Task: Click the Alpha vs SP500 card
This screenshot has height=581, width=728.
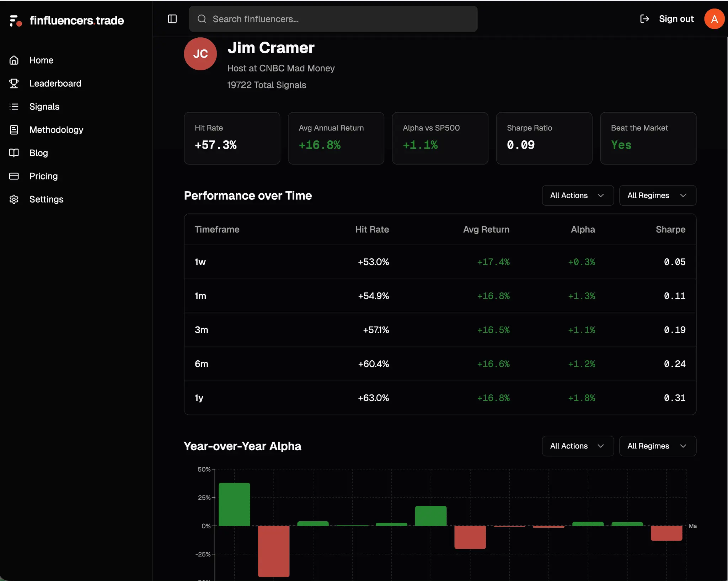Action: [440, 138]
